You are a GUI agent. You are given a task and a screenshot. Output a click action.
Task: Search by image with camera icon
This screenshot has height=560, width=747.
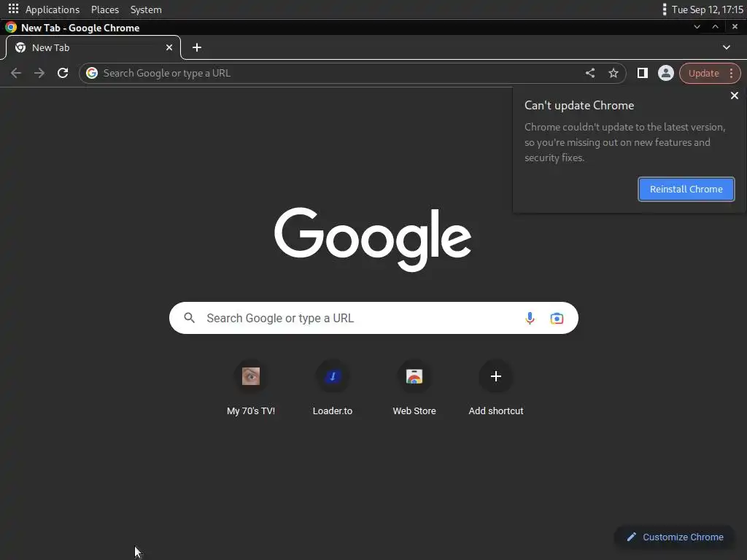tap(557, 318)
